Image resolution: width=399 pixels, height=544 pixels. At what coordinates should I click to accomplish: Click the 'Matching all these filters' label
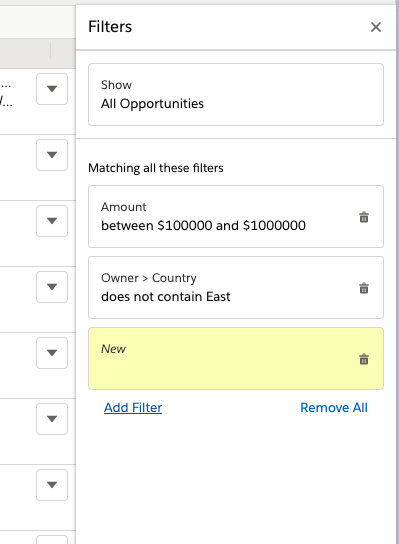tap(156, 168)
